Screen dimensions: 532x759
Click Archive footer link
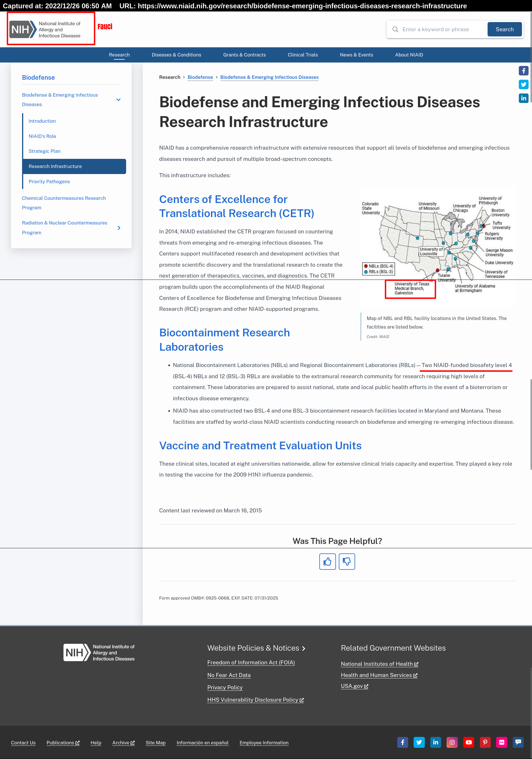(123, 742)
